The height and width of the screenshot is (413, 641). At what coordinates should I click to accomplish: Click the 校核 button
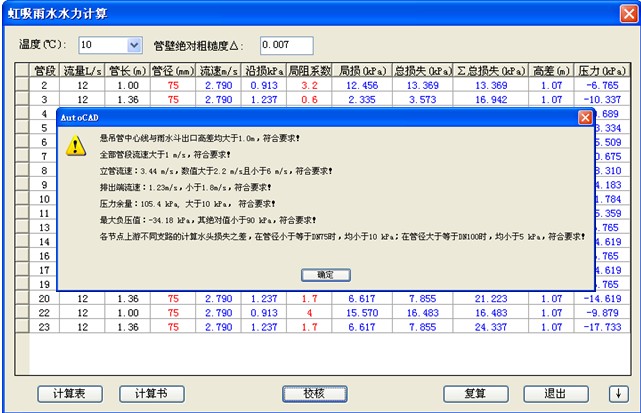pos(314,393)
